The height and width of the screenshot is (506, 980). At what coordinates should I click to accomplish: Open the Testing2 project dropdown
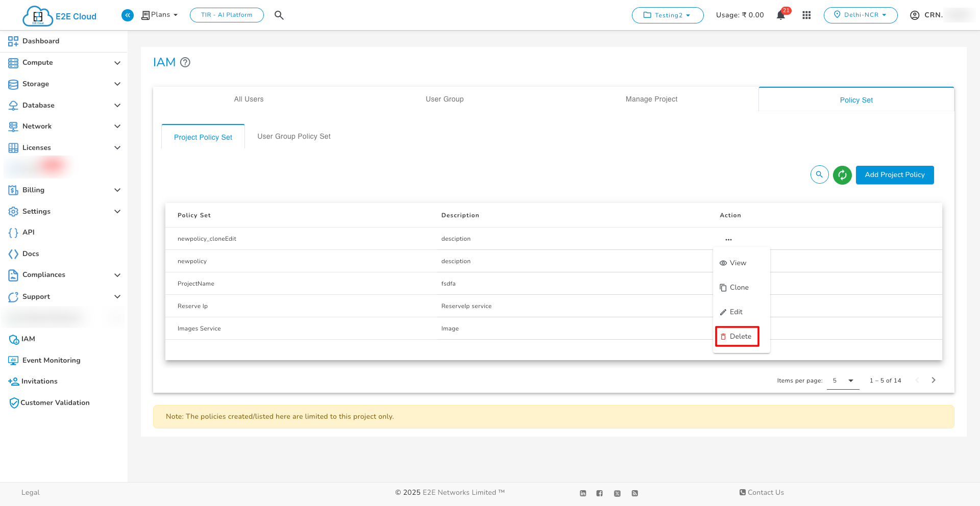pos(668,15)
